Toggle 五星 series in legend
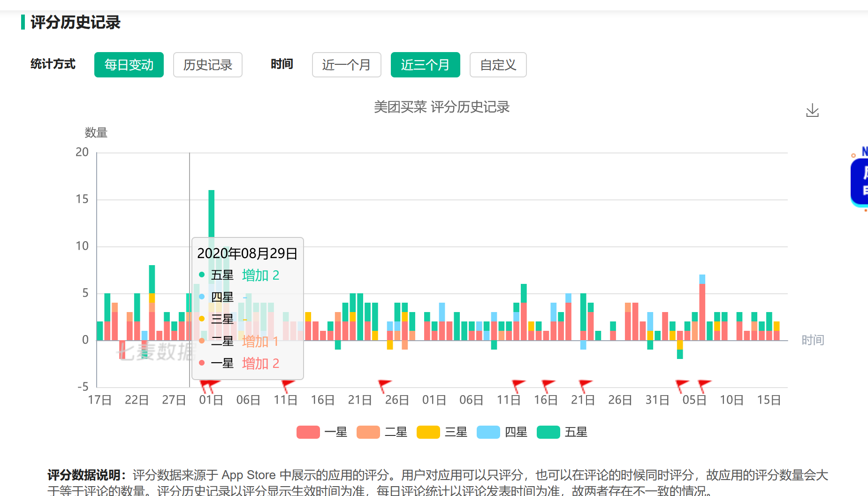Image resolution: width=868 pixels, height=496 pixels. click(562, 432)
